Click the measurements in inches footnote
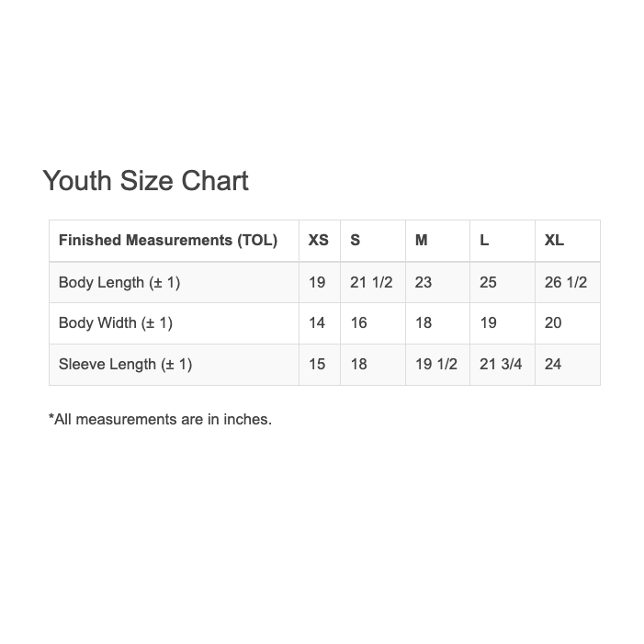 click(160, 419)
